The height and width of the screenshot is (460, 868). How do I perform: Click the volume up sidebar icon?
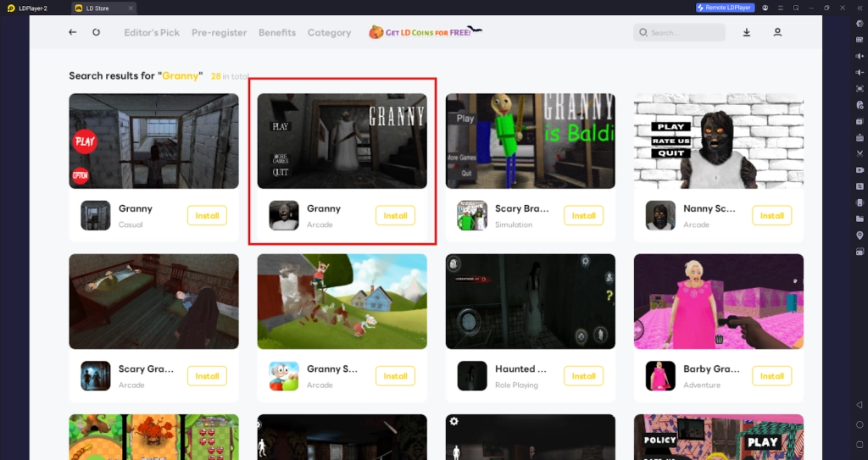pos(860,56)
